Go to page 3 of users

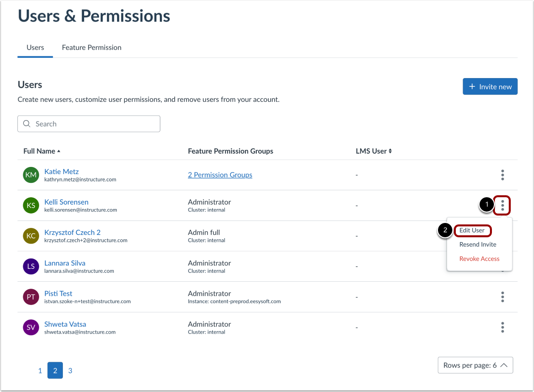(x=70, y=370)
